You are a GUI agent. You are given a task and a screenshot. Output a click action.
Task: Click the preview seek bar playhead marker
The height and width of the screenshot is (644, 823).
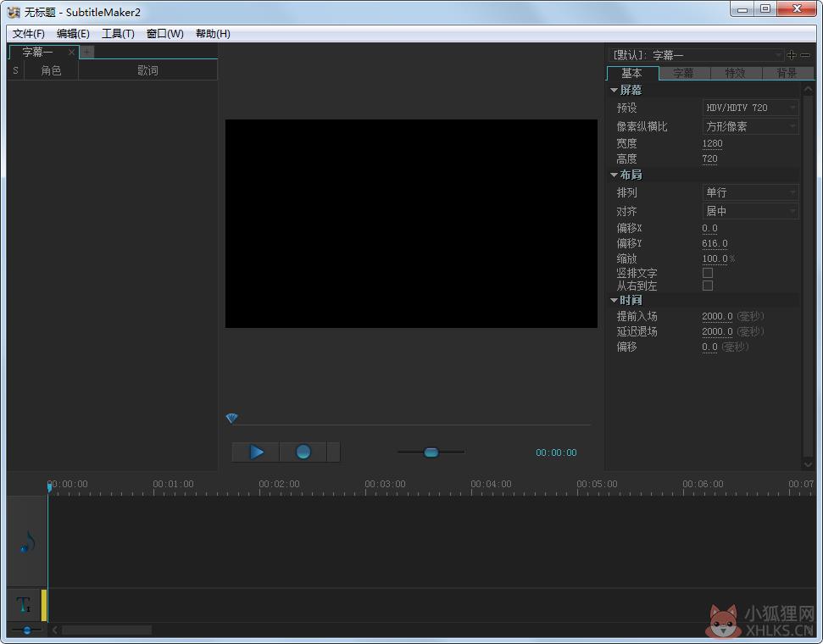[231, 419]
